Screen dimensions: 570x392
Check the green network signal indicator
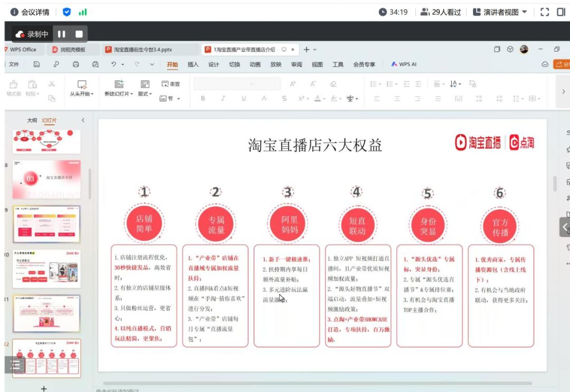[83, 12]
